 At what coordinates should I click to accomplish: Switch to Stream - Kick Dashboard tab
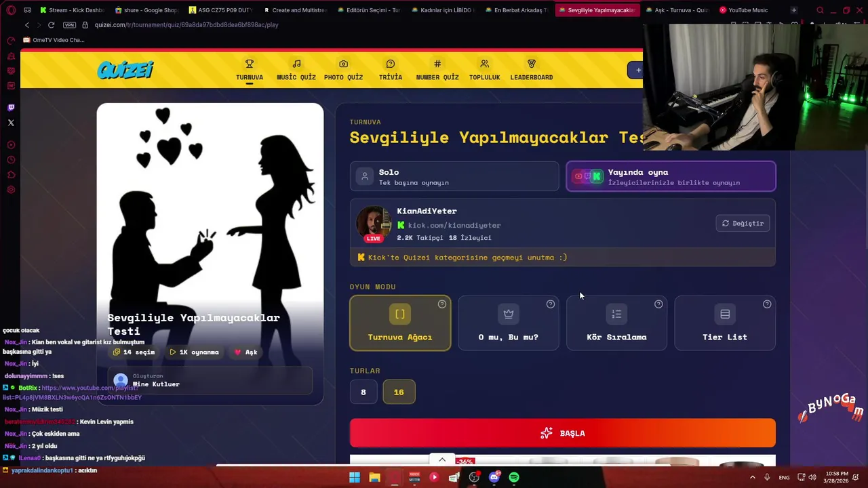(71, 10)
